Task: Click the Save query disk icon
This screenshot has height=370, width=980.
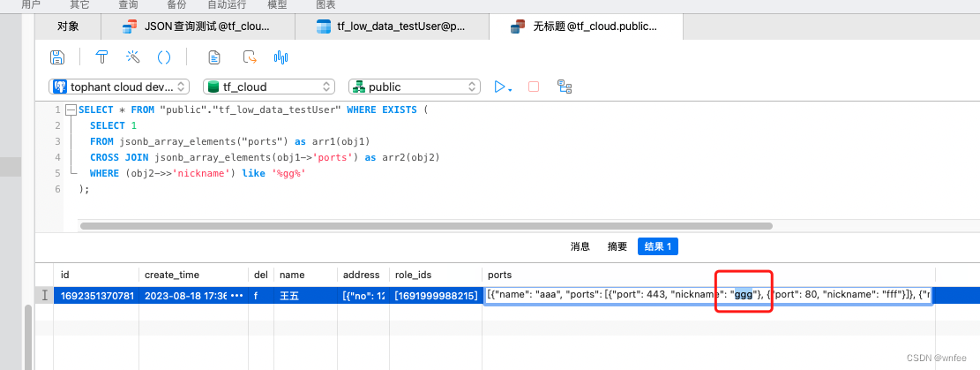Action: [x=57, y=57]
